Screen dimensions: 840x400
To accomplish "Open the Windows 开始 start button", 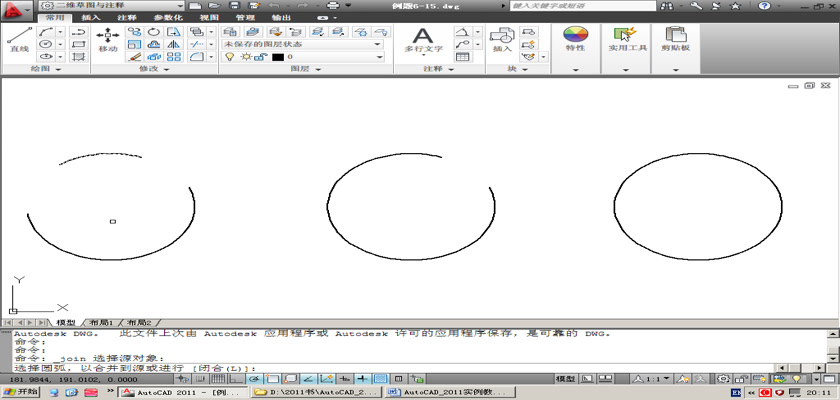I will (x=21, y=392).
